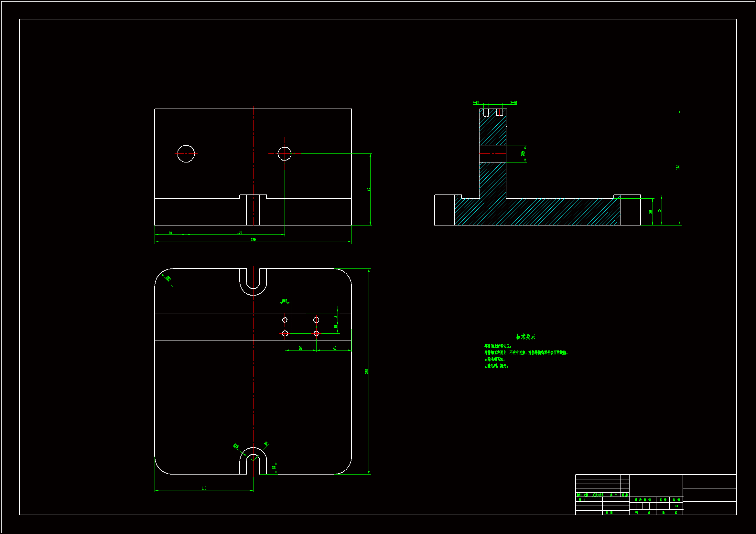Click the R8 radius label near bottom slot
The image size is (756, 534).
tap(266, 444)
